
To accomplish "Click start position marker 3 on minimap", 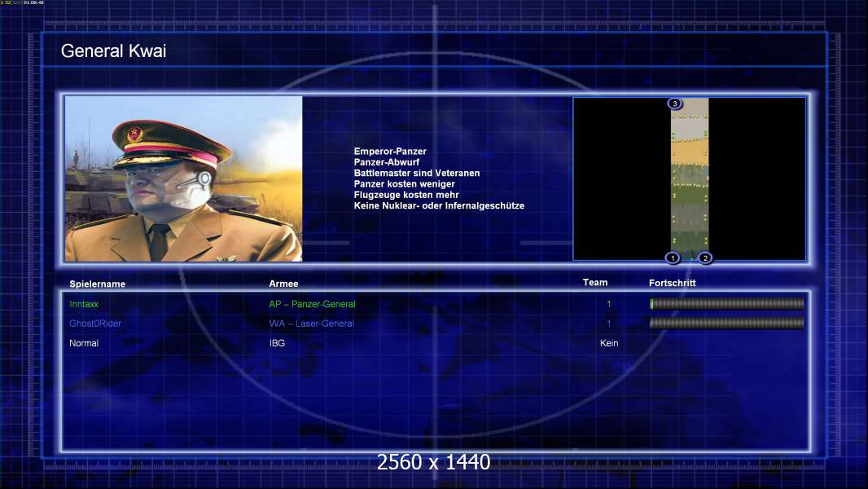I will click(674, 104).
